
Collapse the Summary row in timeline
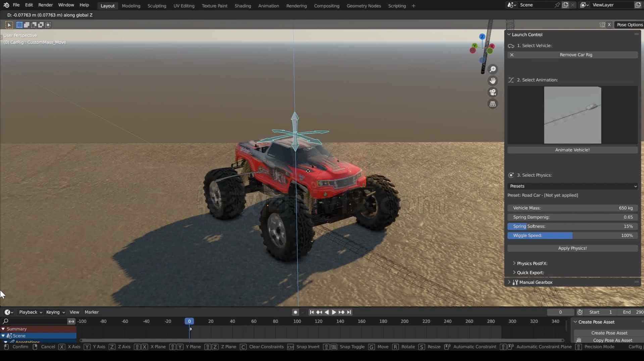click(x=3, y=329)
